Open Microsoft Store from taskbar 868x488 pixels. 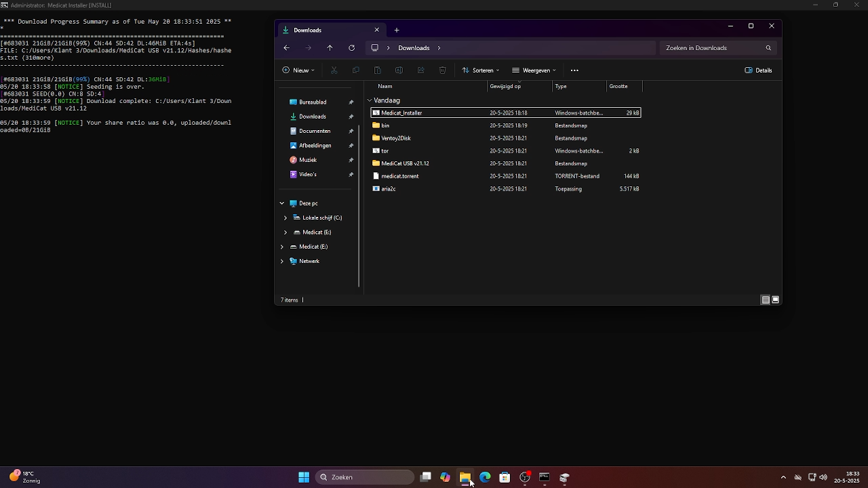coord(505,477)
